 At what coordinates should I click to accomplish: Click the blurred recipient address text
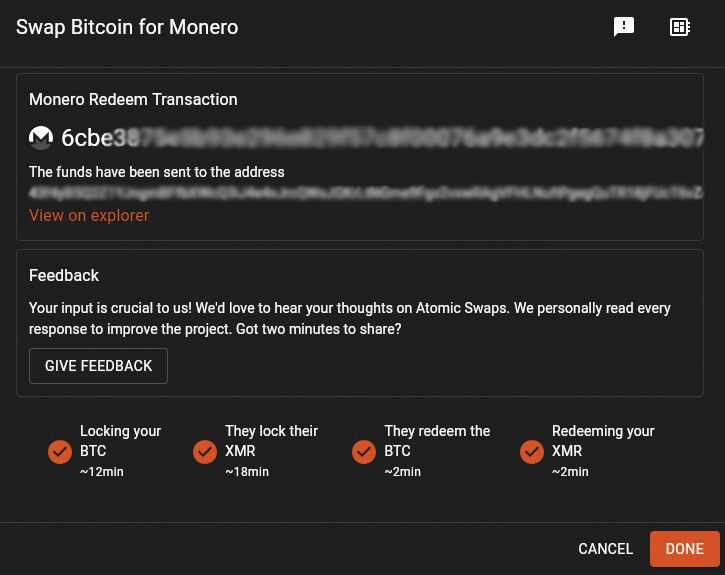[x=360, y=191]
